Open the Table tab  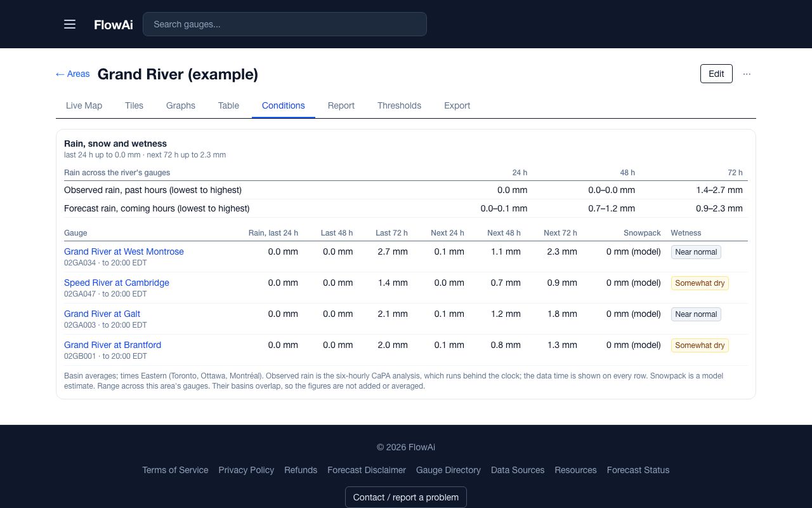[228, 105]
